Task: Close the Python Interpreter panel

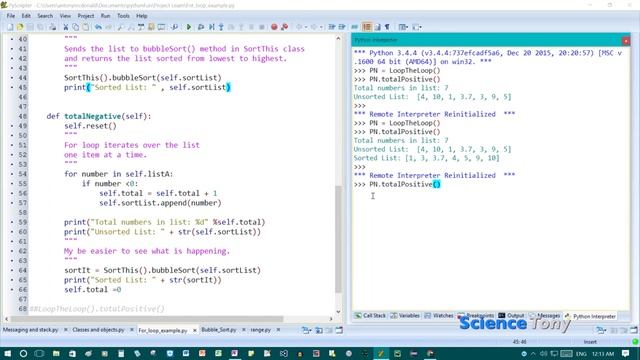Action: pyautogui.click(x=626, y=40)
